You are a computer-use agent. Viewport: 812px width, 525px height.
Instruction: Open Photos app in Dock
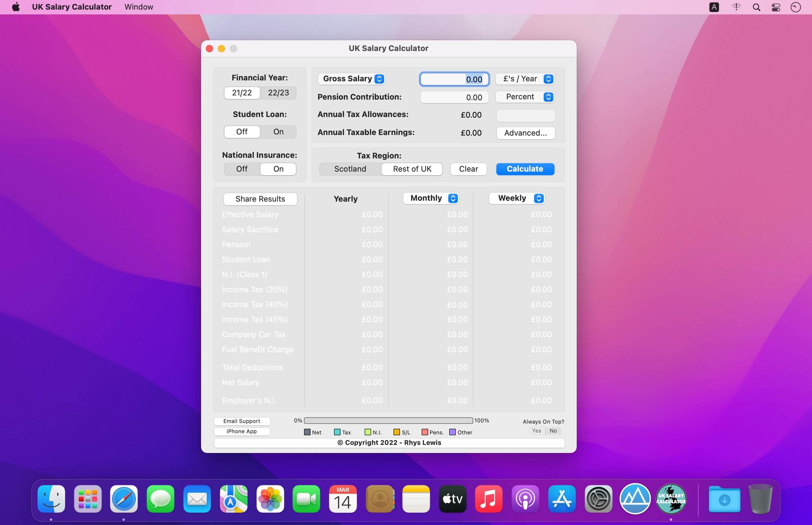[x=270, y=499]
